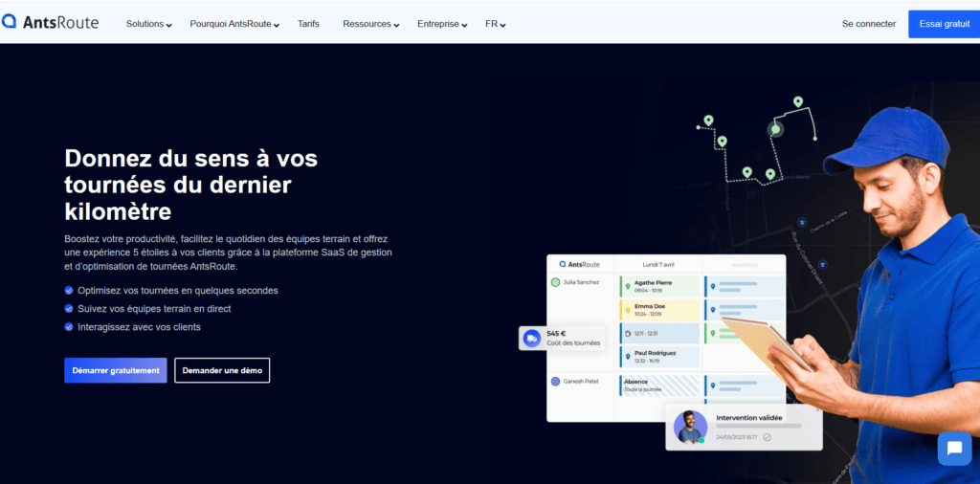Click the Essai gratuit button
This screenshot has width=980, height=484.
[944, 24]
